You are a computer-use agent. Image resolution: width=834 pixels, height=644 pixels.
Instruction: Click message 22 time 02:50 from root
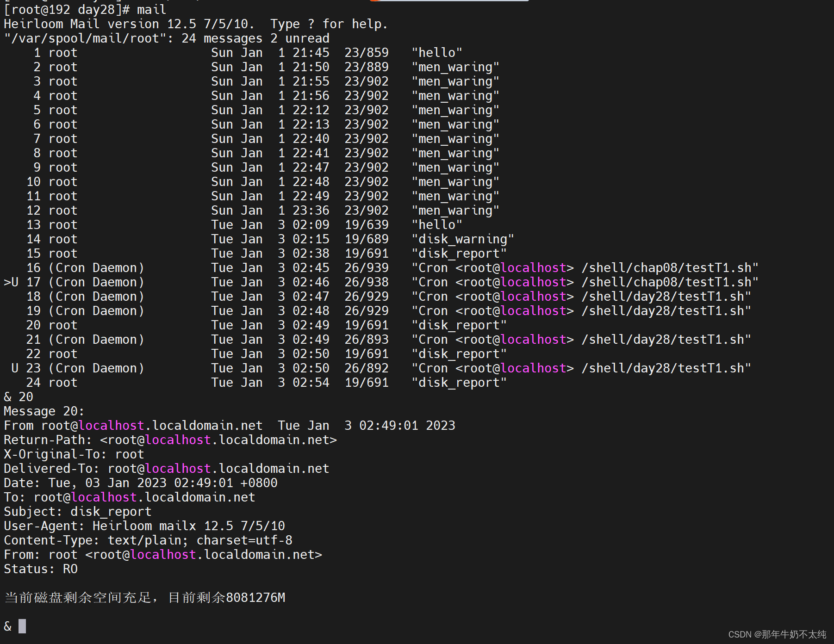tap(311, 354)
